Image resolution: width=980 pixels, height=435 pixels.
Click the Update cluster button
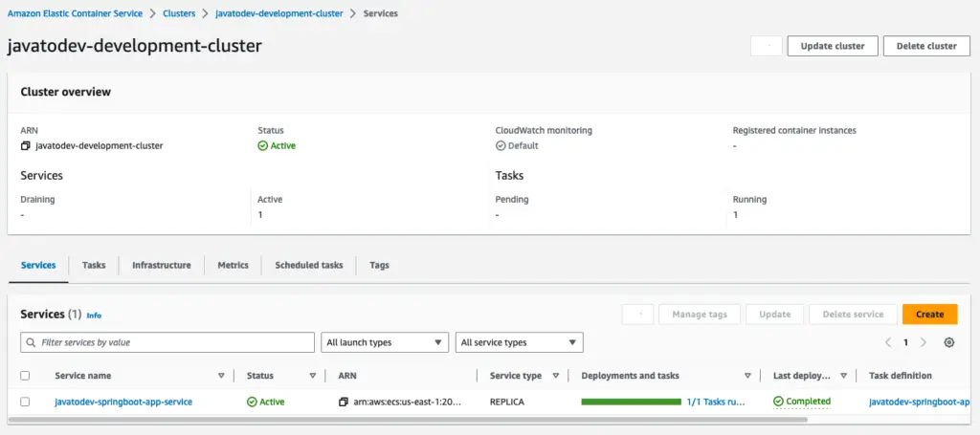point(833,46)
